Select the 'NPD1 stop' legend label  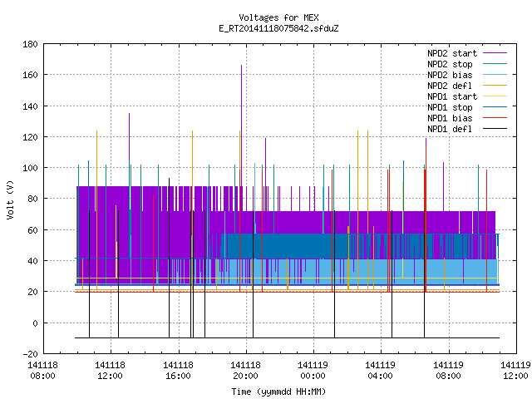click(450, 107)
